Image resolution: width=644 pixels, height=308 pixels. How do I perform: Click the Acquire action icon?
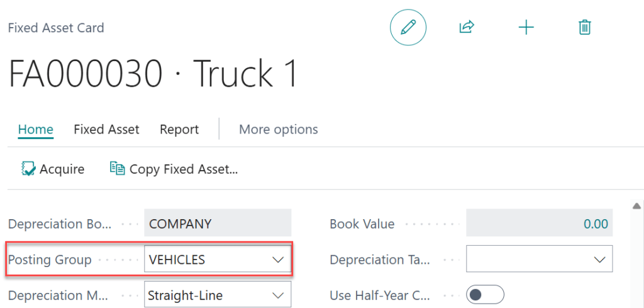(x=28, y=169)
